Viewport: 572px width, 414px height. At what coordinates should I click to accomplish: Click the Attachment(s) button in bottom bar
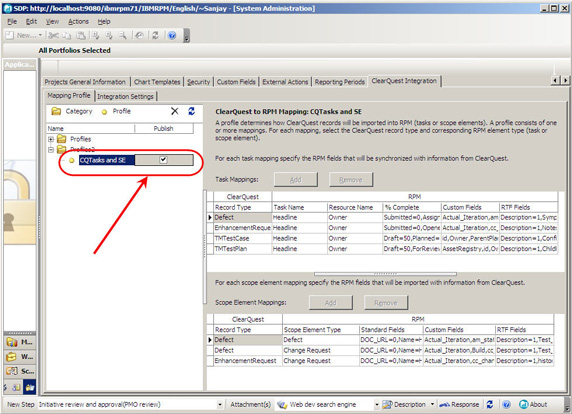tap(250, 405)
